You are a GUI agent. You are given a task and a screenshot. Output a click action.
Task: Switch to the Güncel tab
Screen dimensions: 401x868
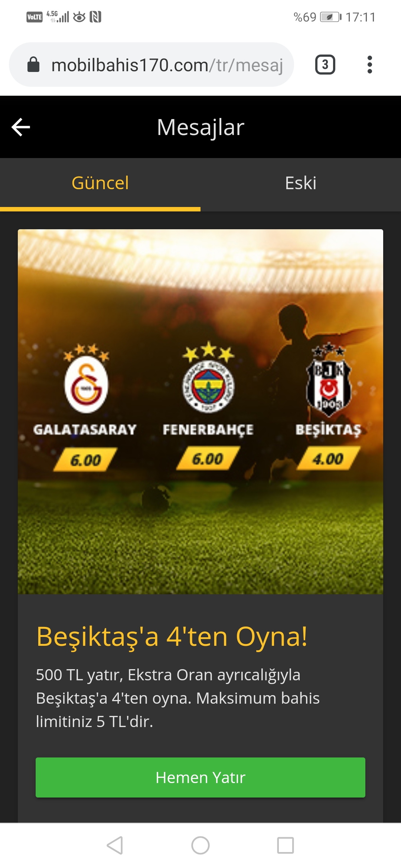point(100,183)
